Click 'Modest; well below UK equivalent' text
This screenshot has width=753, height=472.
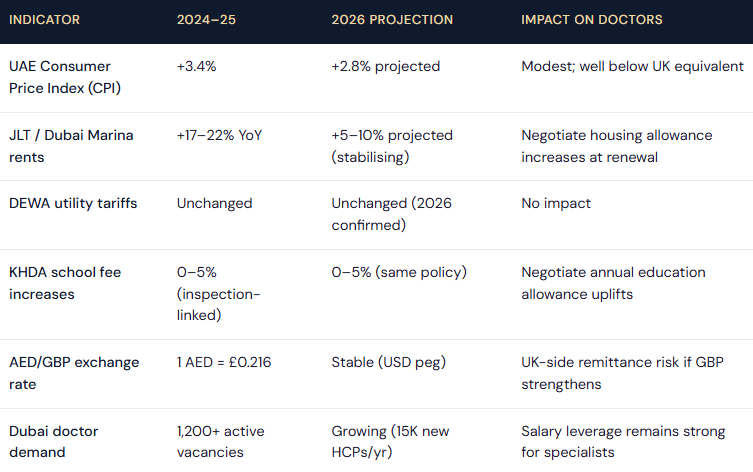(x=632, y=66)
